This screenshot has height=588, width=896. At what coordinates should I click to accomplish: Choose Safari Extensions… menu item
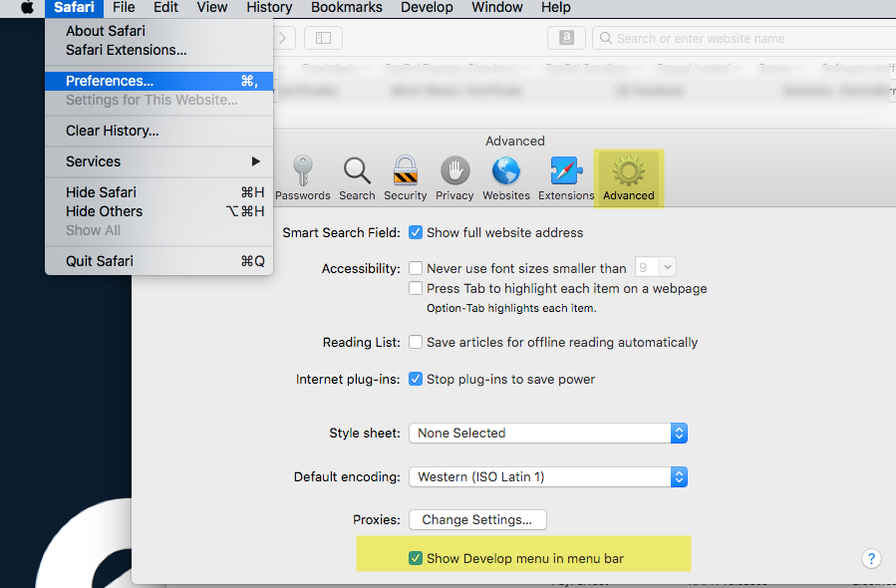pos(158,50)
